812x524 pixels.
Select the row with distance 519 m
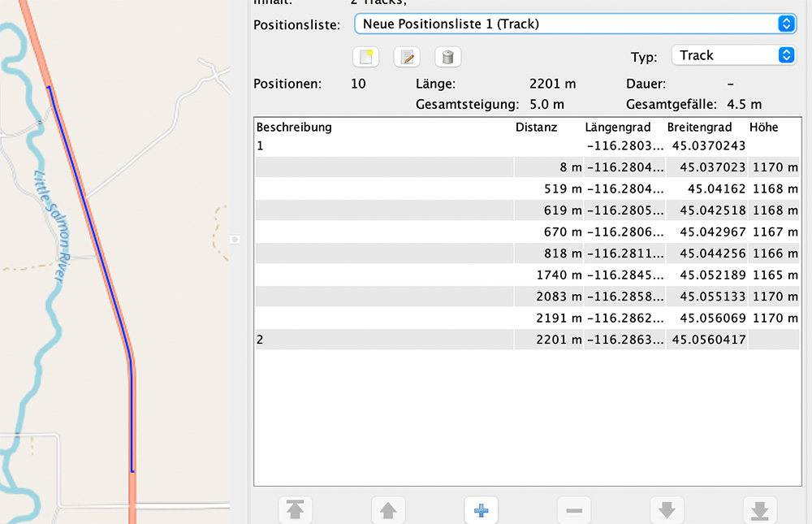(526, 188)
